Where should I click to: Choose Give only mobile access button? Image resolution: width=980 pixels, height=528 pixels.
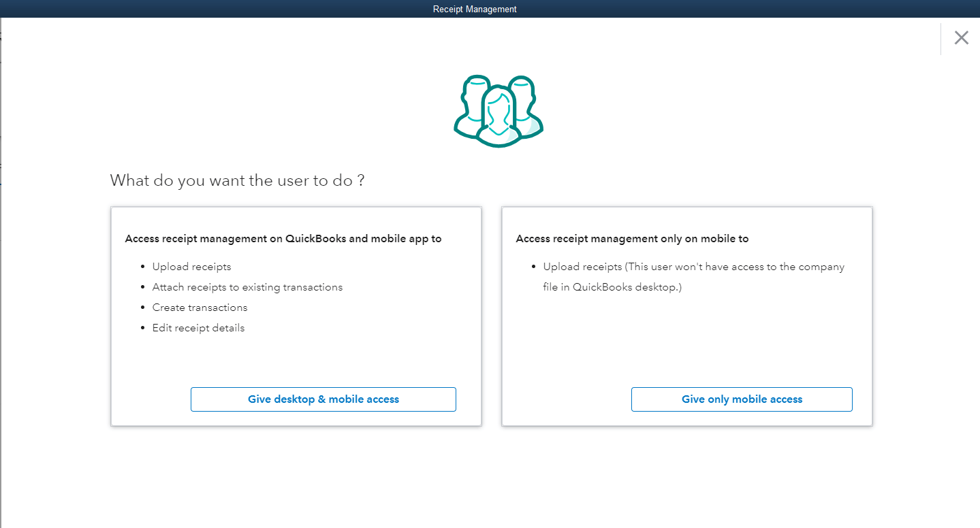pos(742,399)
